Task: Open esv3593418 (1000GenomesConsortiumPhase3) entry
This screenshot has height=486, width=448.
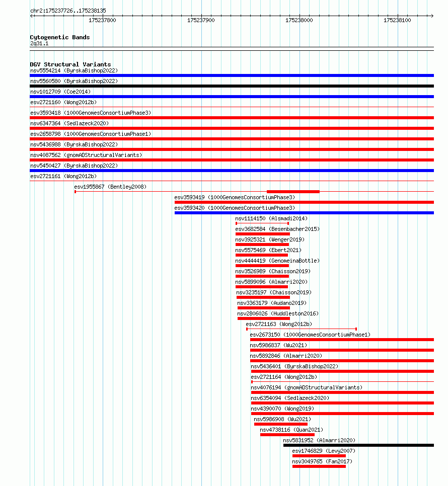Action: coord(91,113)
